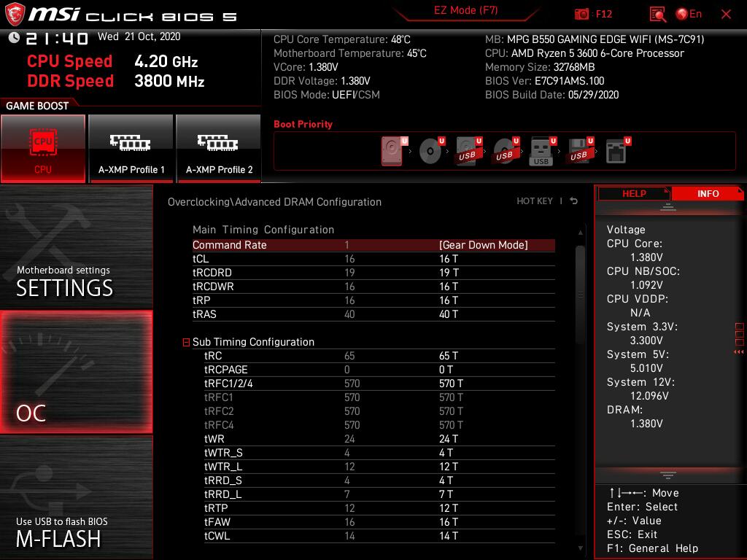747x560 pixels.
Task: Change language with the En globe icon
Action: [x=689, y=15]
